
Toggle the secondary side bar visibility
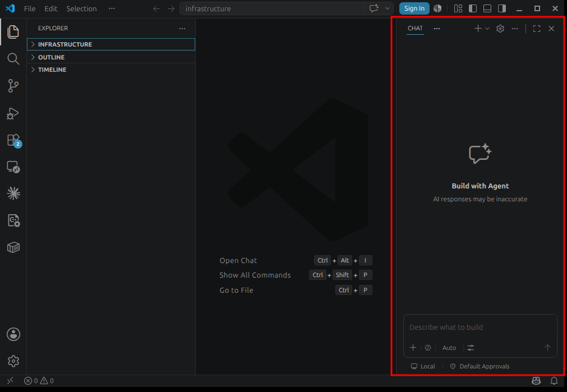[x=502, y=8]
